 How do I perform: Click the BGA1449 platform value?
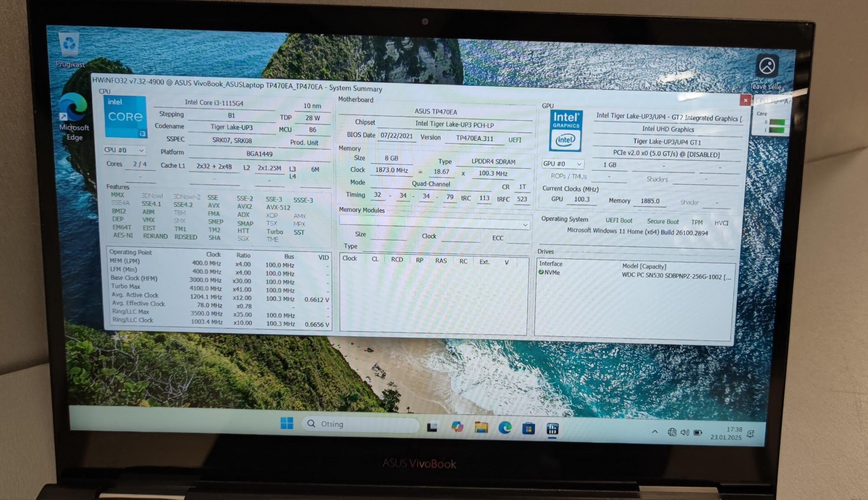pos(259,154)
